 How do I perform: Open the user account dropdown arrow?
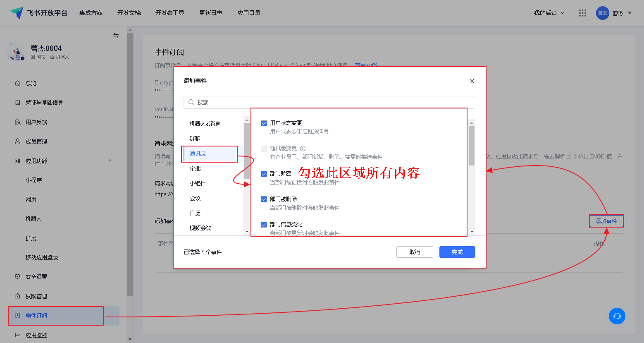(630, 13)
